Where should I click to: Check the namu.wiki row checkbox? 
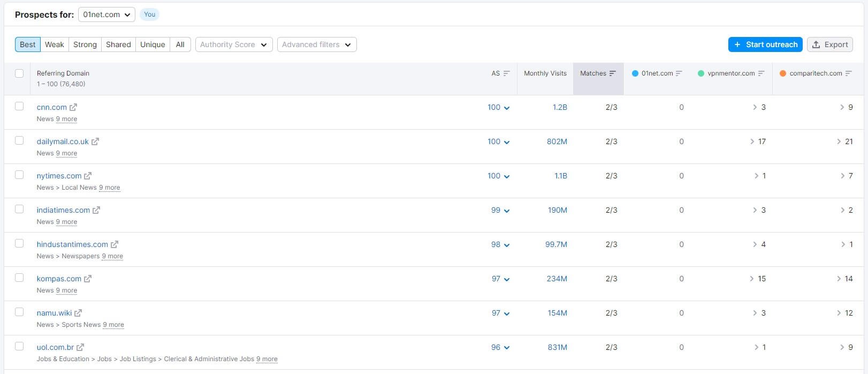(x=19, y=312)
